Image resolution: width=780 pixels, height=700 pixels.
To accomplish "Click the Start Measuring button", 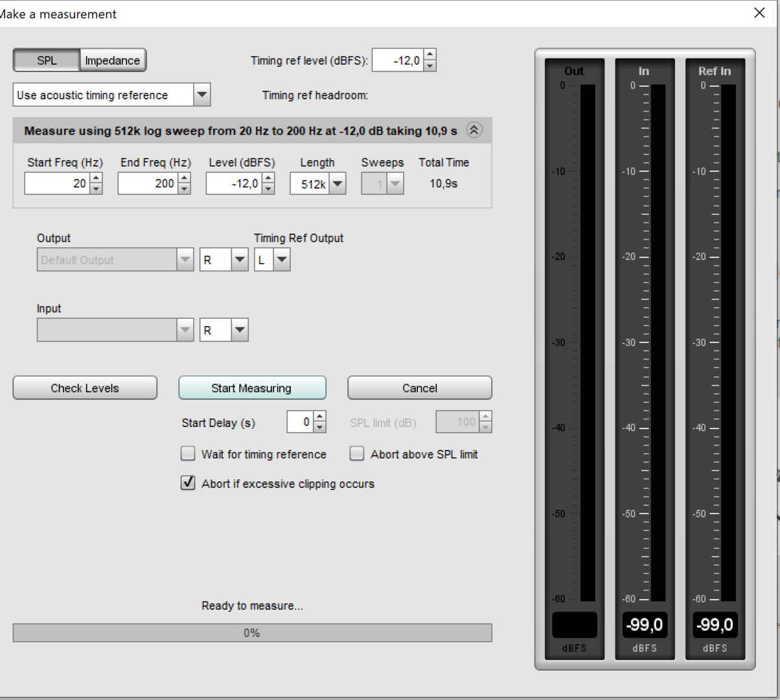I will pos(252,388).
